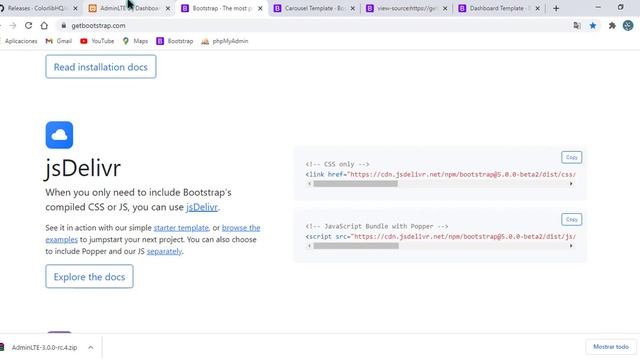
Task: Copy the CSS only code snippet
Action: tap(571, 157)
